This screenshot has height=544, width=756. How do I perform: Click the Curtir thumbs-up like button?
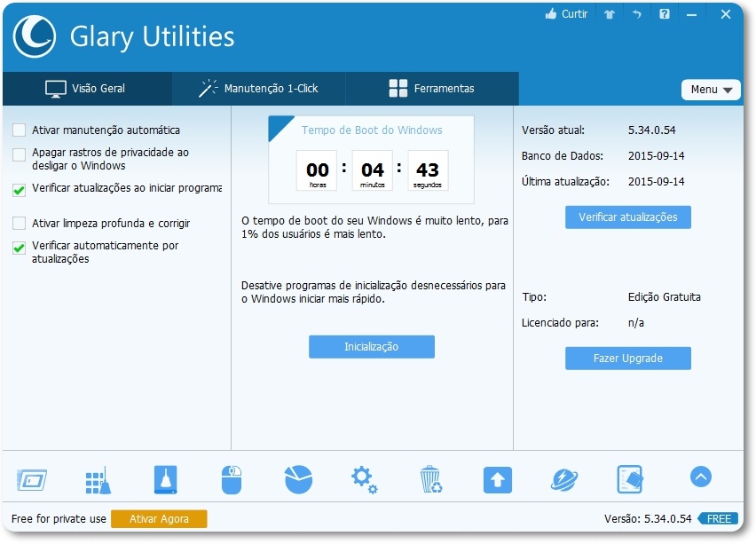[566, 14]
